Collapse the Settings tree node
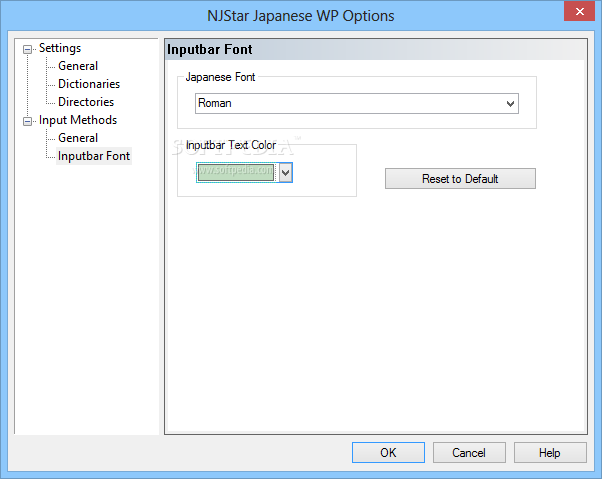 (27, 49)
